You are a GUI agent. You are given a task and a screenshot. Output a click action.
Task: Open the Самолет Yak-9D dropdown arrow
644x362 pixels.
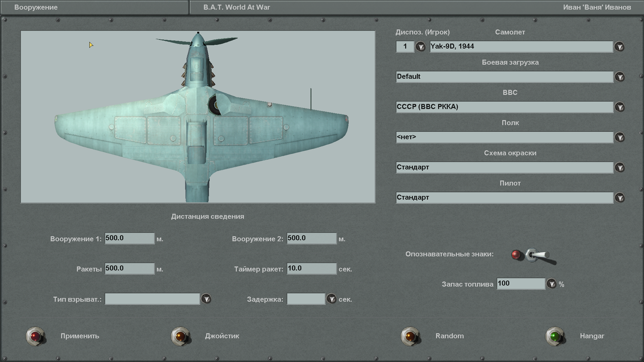coord(620,47)
